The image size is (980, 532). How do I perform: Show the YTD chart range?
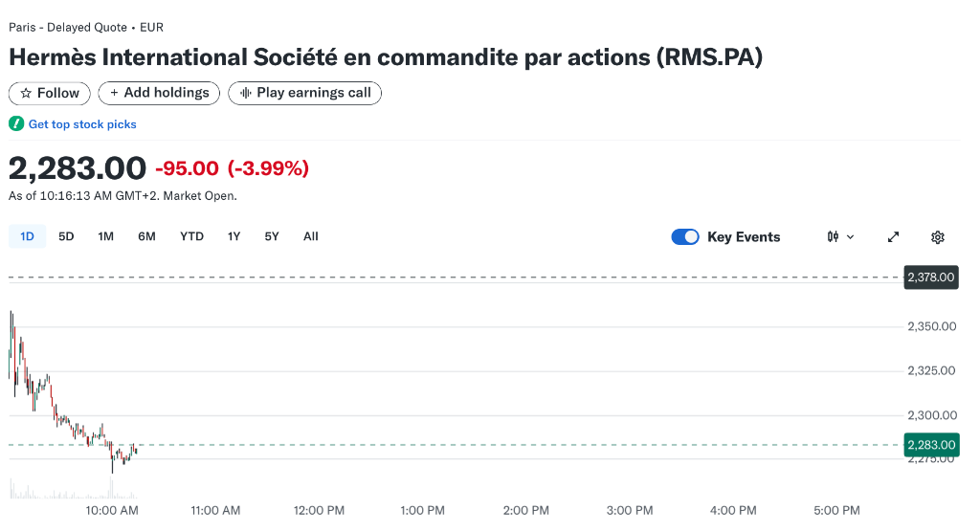click(x=191, y=236)
